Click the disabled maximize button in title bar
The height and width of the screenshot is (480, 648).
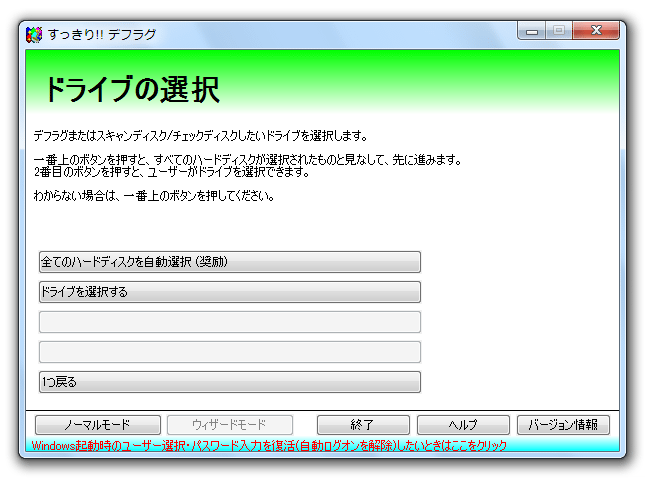[x=559, y=31]
